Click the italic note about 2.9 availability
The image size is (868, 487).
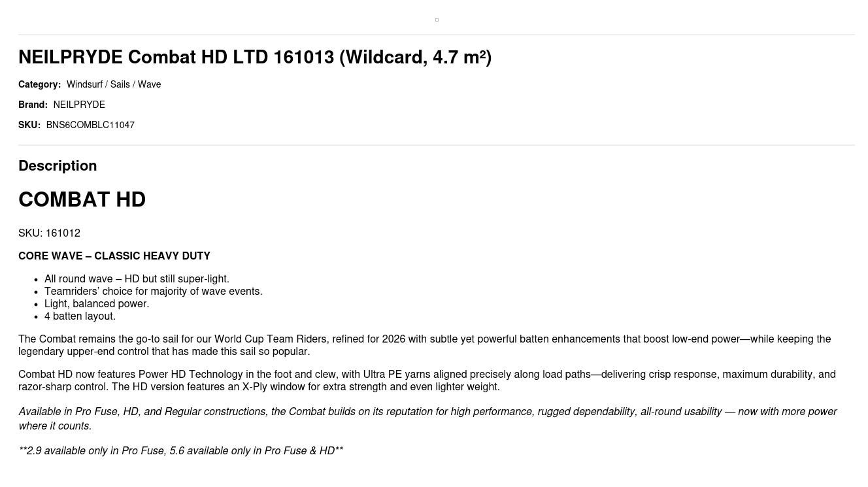pyautogui.click(x=180, y=451)
